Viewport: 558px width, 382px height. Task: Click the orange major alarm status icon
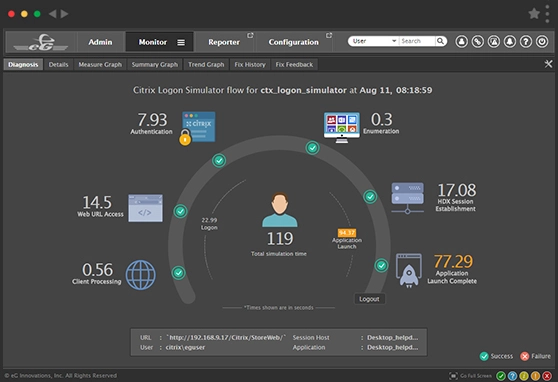(x=535, y=376)
